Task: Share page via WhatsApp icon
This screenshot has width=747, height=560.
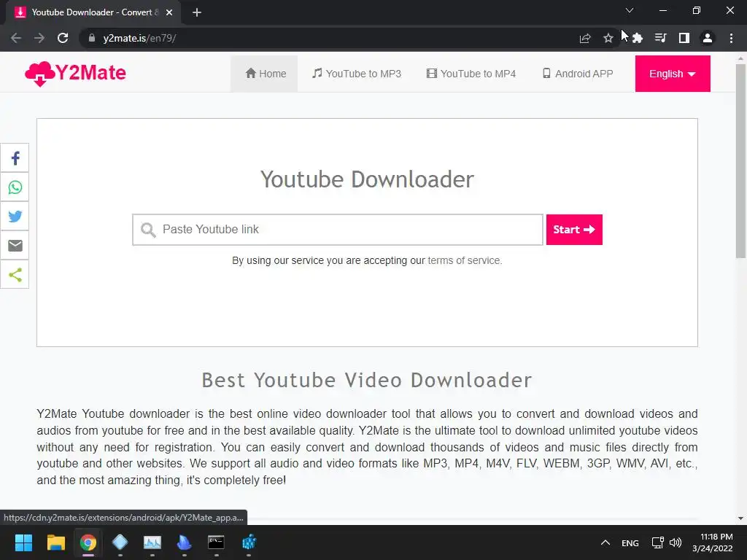Action: click(15, 187)
